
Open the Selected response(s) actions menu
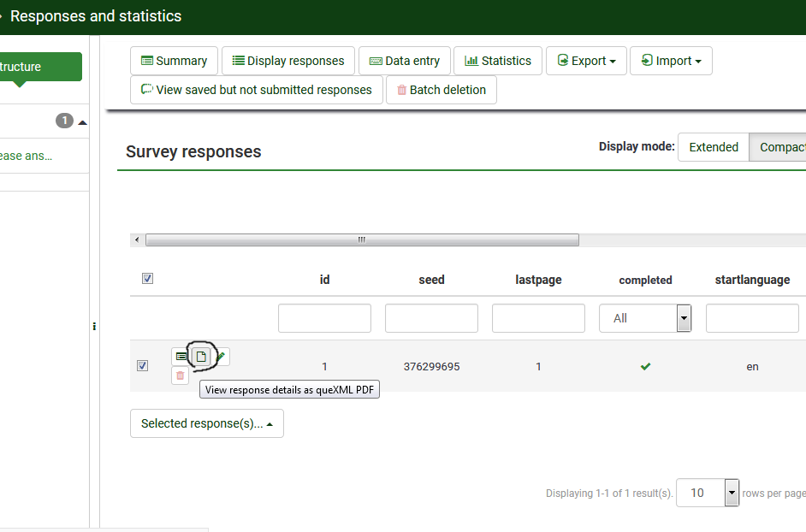pos(206,423)
